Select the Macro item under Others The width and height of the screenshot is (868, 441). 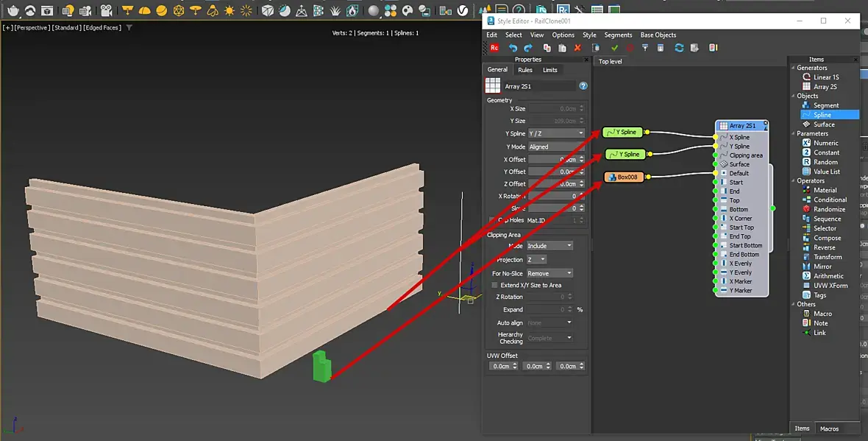[817, 314]
